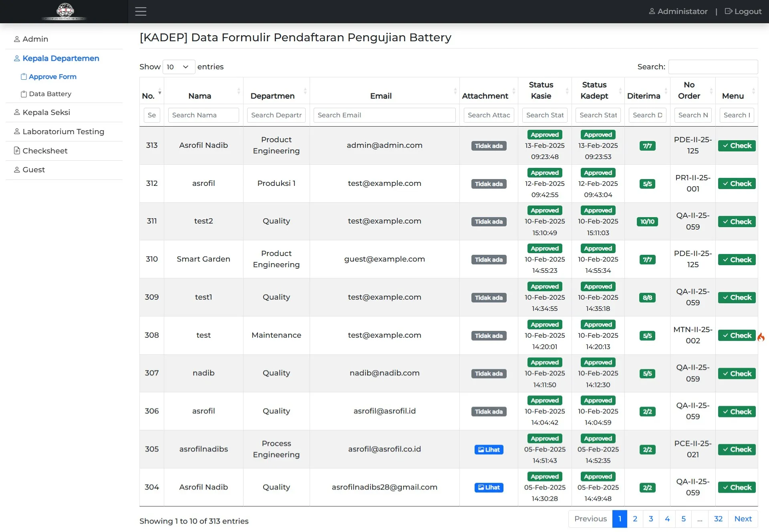Sort table by Departmen column
The height and width of the screenshot is (532, 769).
pos(276,91)
